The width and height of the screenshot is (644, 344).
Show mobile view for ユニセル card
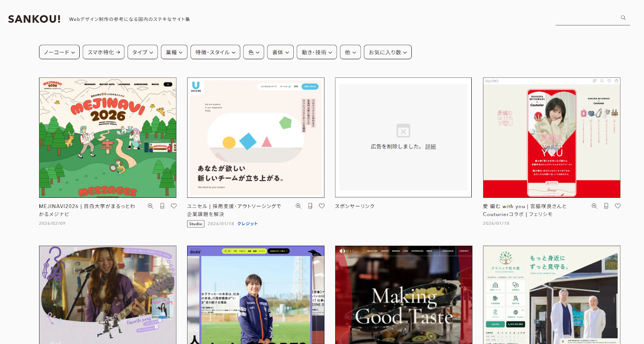(310, 206)
